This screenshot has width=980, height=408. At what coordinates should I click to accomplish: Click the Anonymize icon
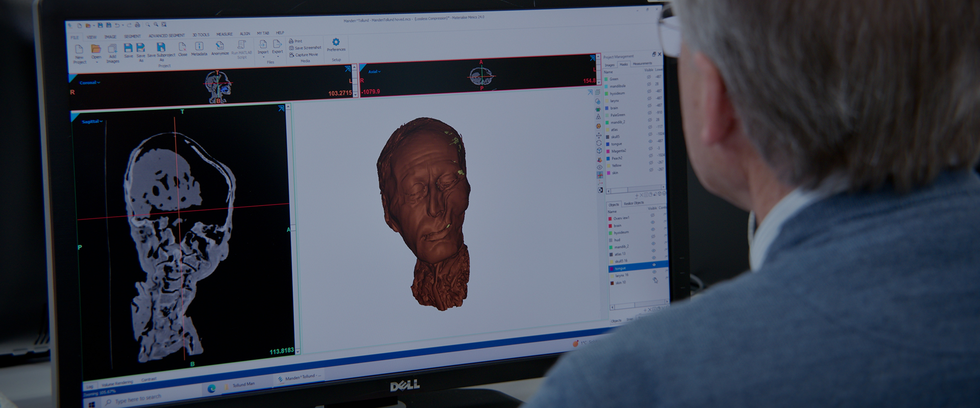(x=220, y=46)
